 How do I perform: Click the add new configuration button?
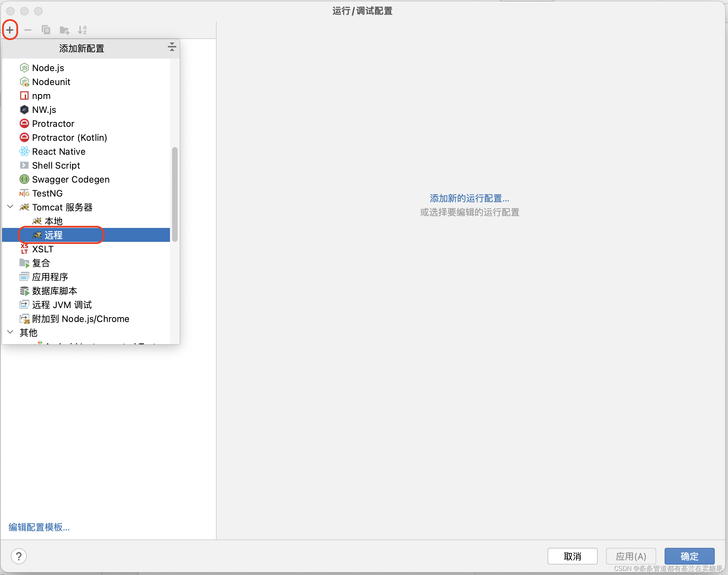(9, 30)
